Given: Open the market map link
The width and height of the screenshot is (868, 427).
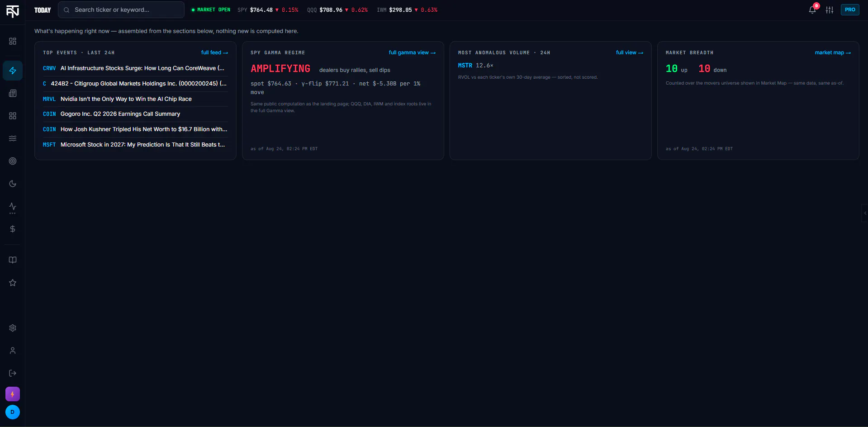Looking at the screenshot, I should coord(833,52).
